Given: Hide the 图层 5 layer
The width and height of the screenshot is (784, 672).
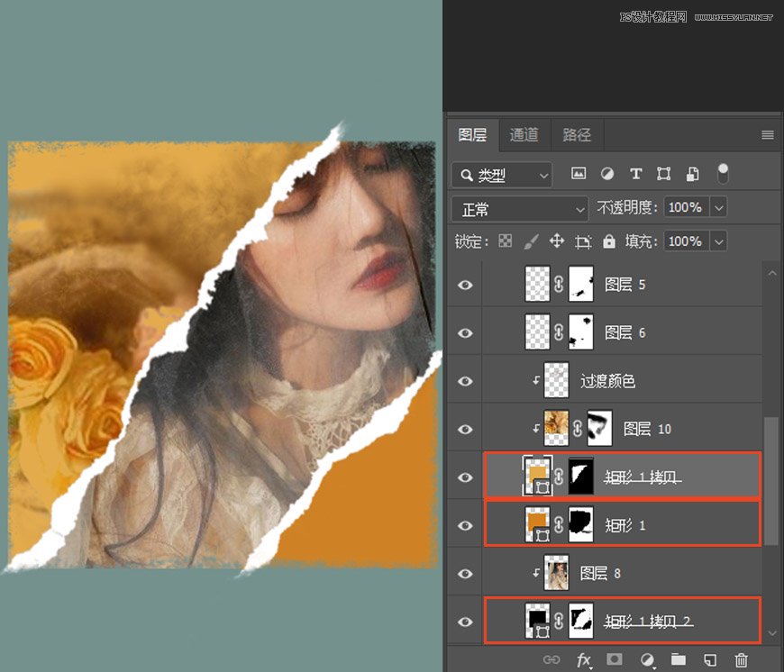Looking at the screenshot, I should pyautogui.click(x=464, y=284).
